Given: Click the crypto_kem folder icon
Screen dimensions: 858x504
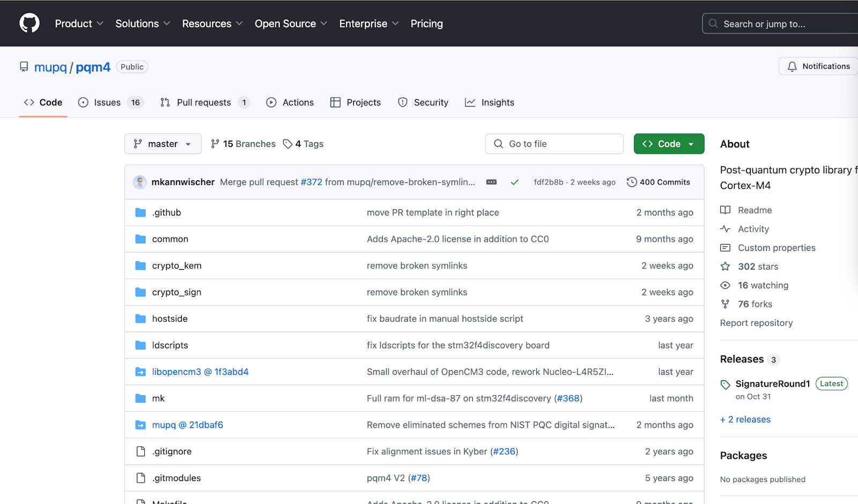Looking at the screenshot, I should (x=140, y=265).
